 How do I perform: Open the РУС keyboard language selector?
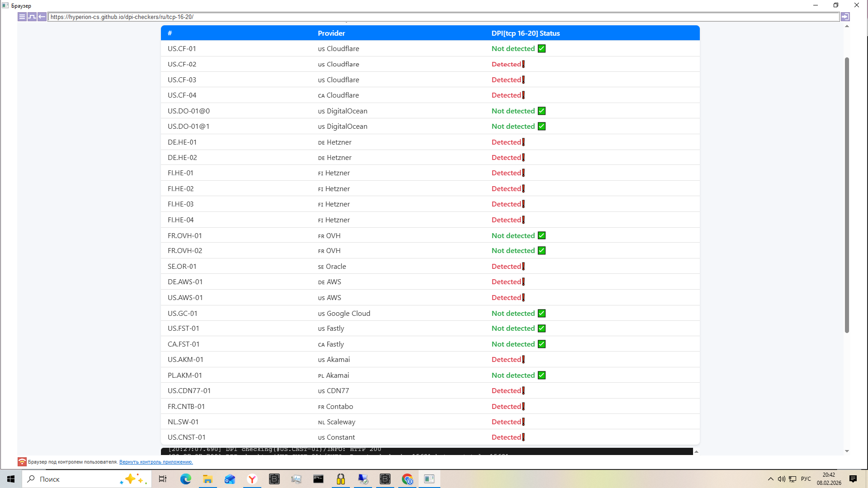(x=806, y=479)
